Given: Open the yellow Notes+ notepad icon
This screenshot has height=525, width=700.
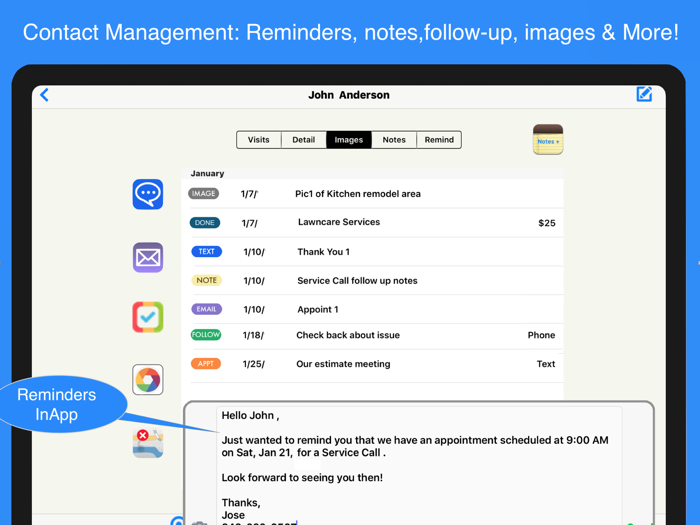Looking at the screenshot, I should coord(548,140).
